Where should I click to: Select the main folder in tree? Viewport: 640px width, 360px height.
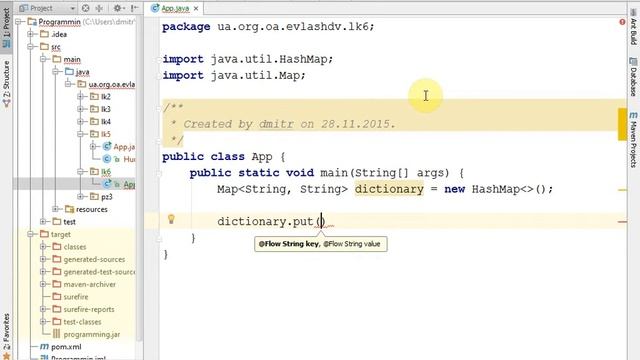tap(72, 59)
